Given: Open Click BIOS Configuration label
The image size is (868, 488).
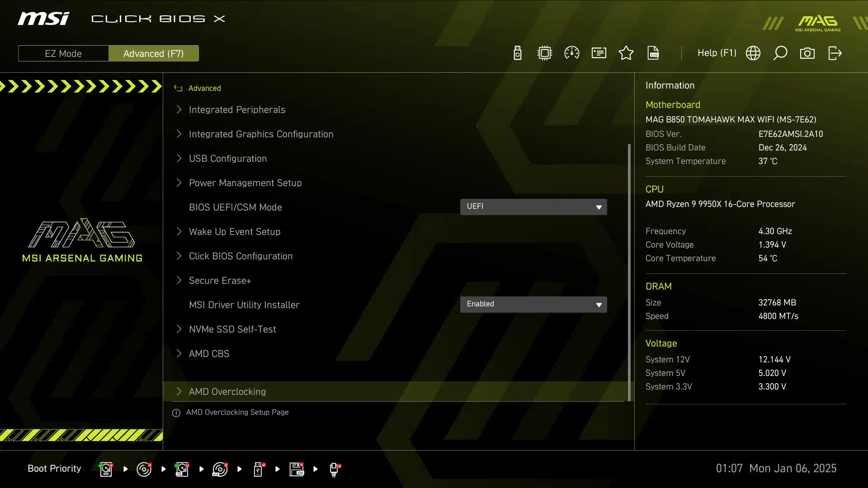Looking at the screenshot, I should point(241,256).
